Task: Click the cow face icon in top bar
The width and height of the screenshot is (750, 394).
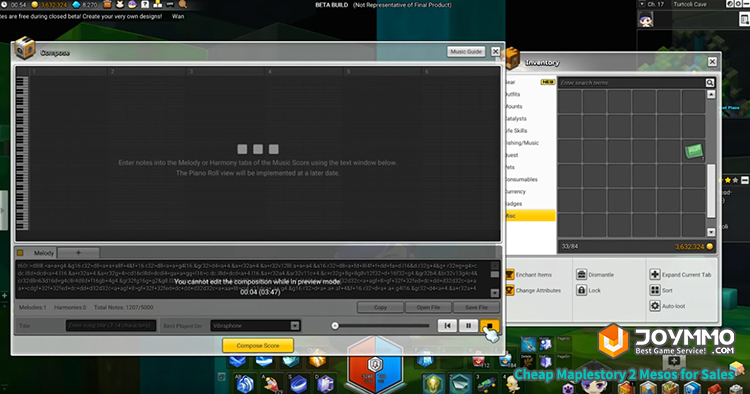Action: 120,4
